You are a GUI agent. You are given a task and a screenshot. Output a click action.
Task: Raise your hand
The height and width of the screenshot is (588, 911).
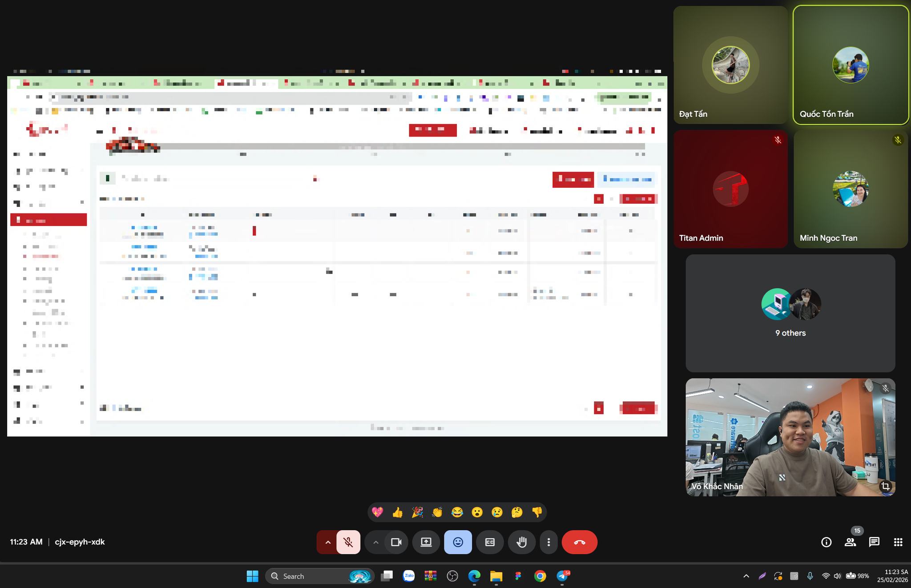[521, 542]
